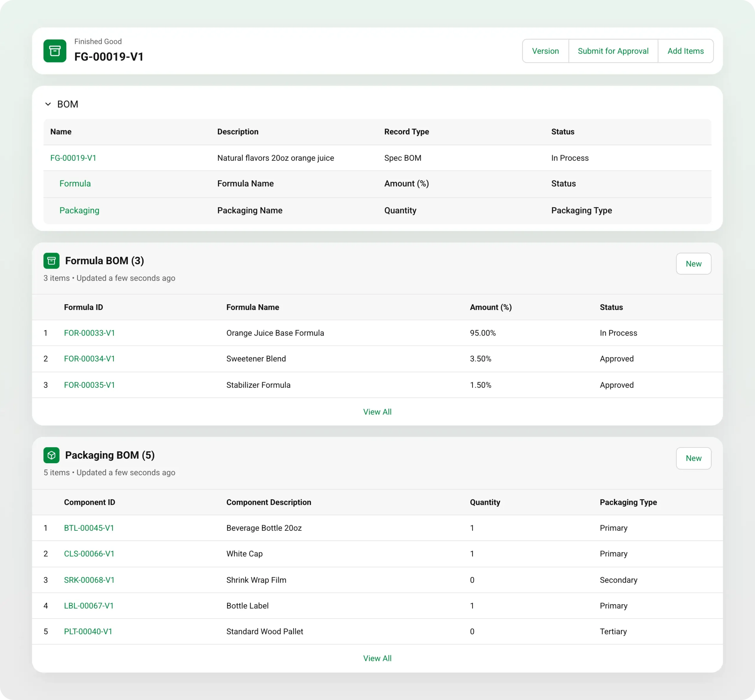This screenshot has width=755, height=700.
Task: Open the Packaging link in BOM table
Action: [79, 211]
